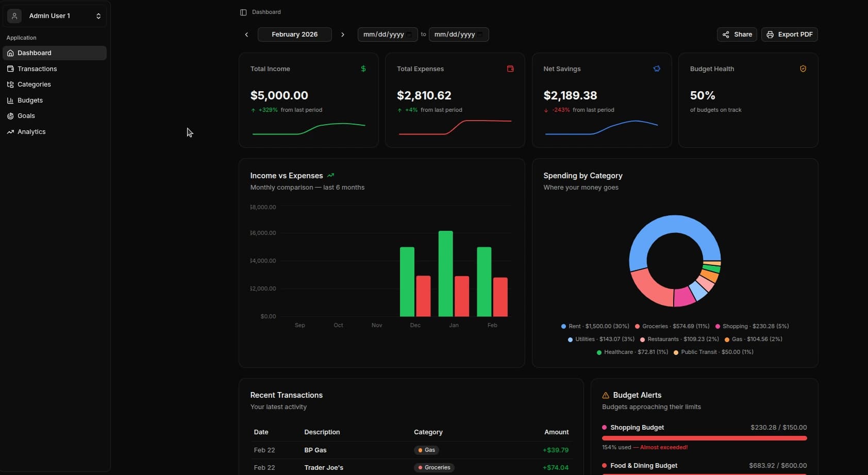Collapse the sidebar with the panel toggle
The image size is (868, 475).
pos(242,12)
